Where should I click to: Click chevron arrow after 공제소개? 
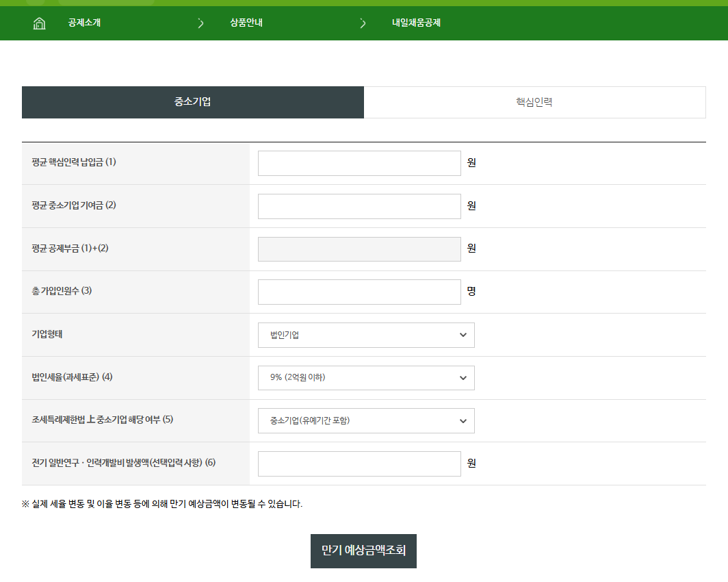click(200, 23)
